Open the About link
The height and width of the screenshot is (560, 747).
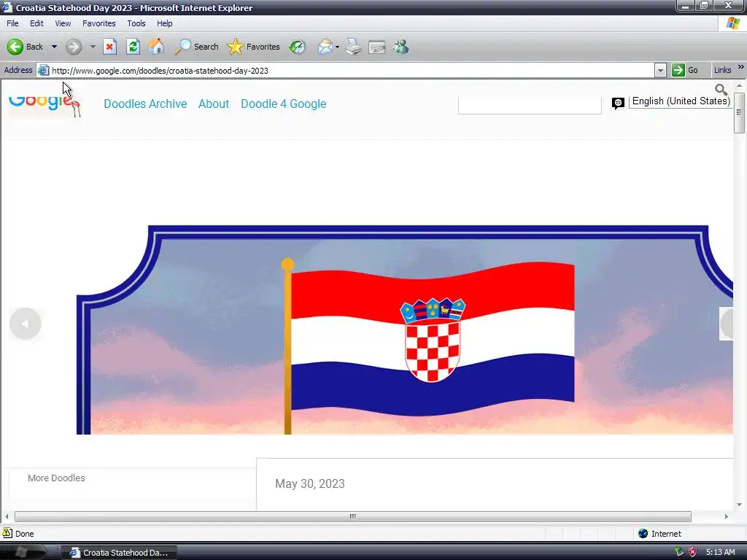214,104
